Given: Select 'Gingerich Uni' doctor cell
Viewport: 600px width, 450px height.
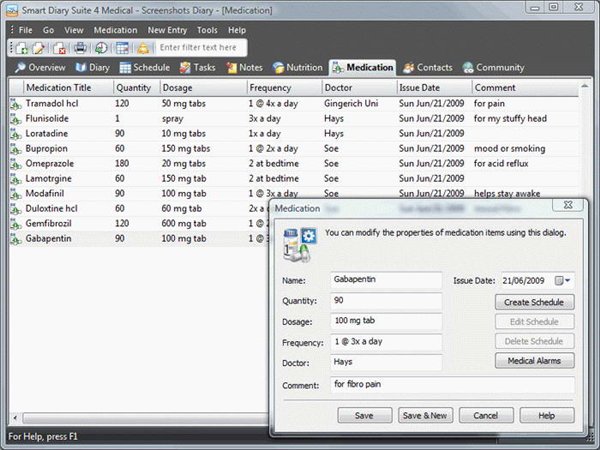Looking at the screenshot, I should (x=351, y=104).
